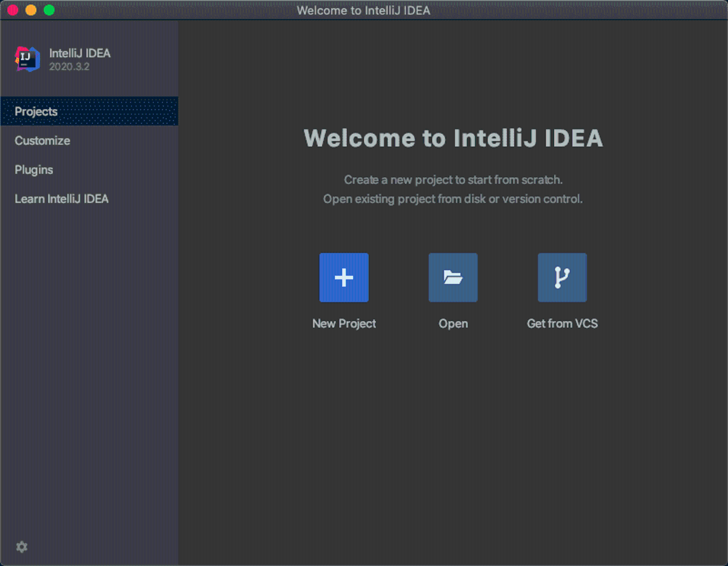728x566 pixels.
Task: Click the Open folder icon
Action: [x=453, y=278]
